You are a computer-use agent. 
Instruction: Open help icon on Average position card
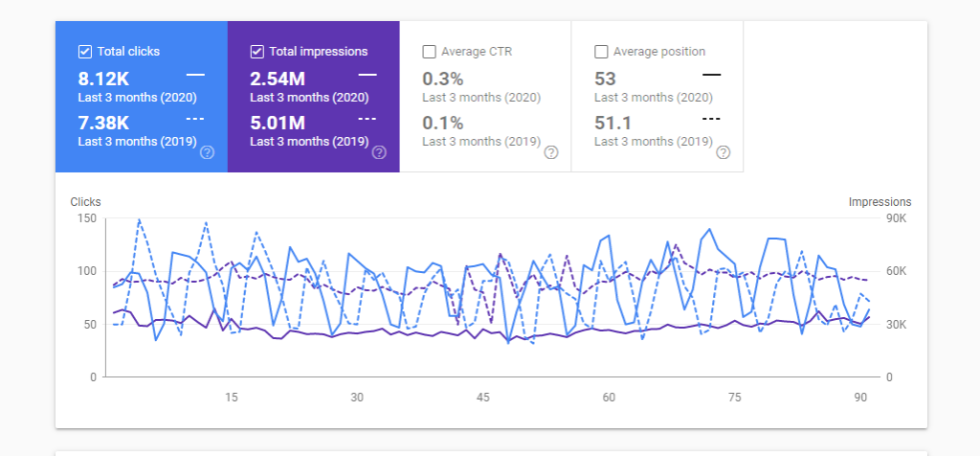(x=724, y=152)
